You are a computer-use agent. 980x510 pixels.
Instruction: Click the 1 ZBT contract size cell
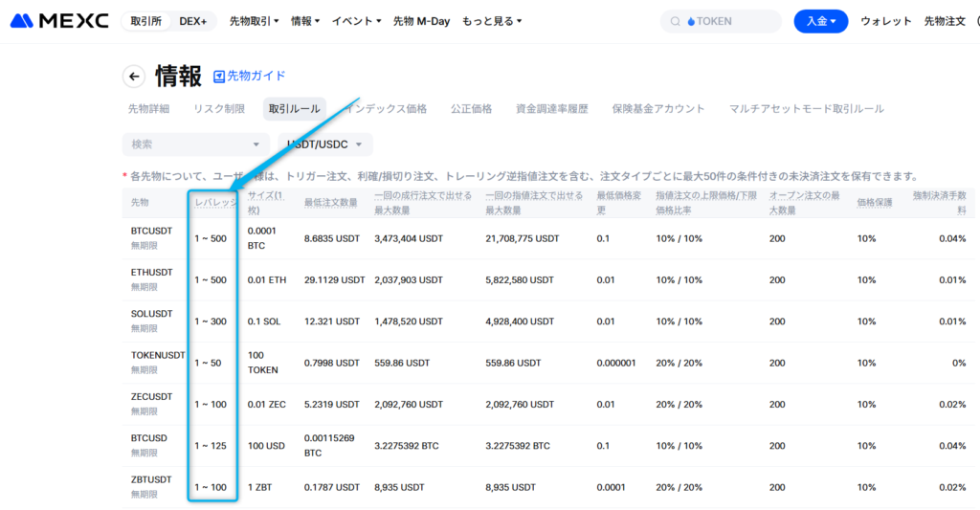pos(259,487)
